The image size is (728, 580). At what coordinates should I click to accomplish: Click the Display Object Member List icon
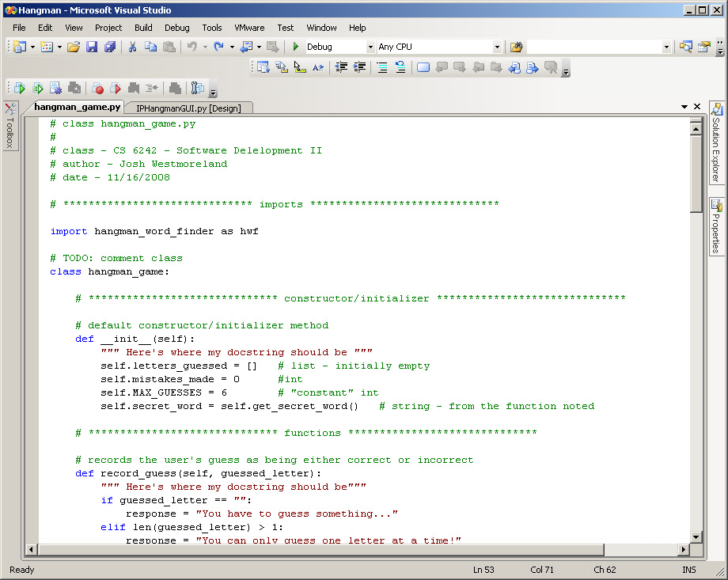point(264,67)
